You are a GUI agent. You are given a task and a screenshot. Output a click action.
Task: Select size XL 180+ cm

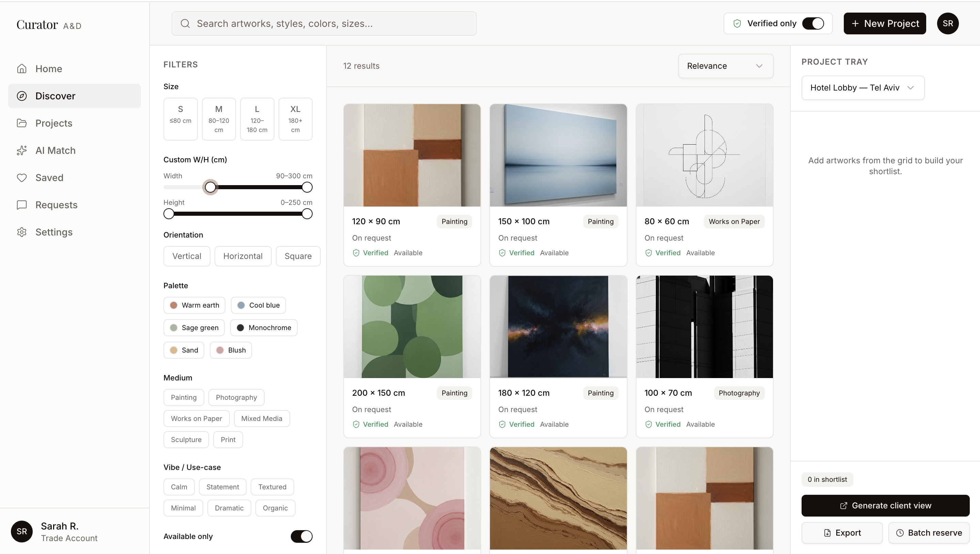point(296,119)
